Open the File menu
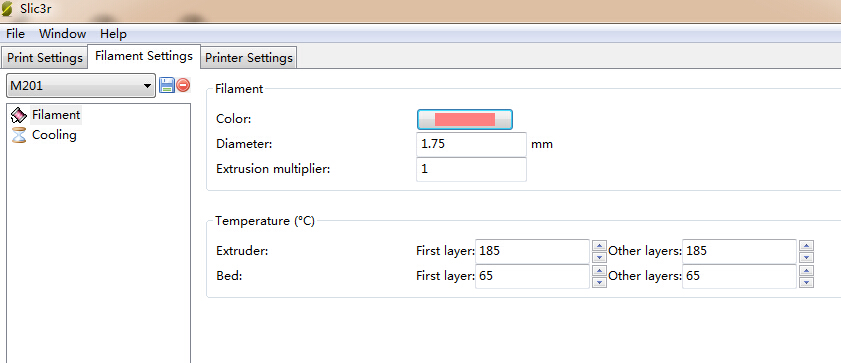The width and height of the screenshot is (841, 363). (16, 34)
